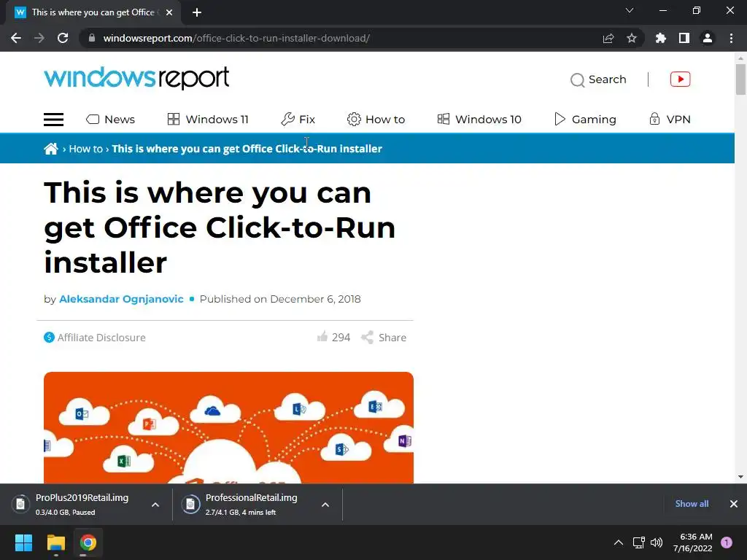Click the windowsreport logo

point(136,78)
